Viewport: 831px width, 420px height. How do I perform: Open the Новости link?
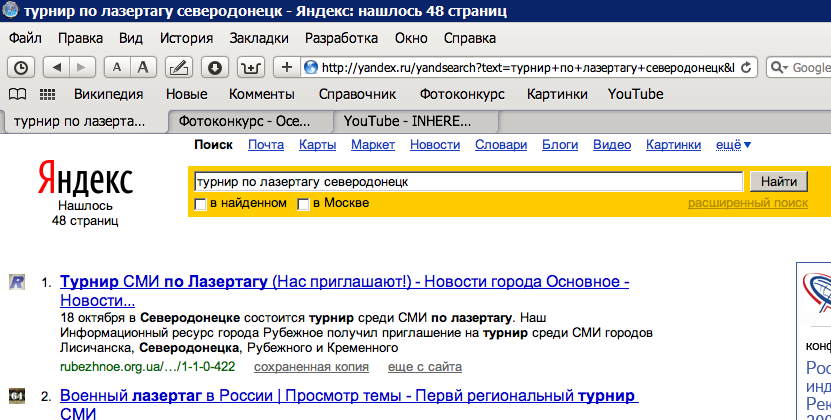click(x=435, y=145)
